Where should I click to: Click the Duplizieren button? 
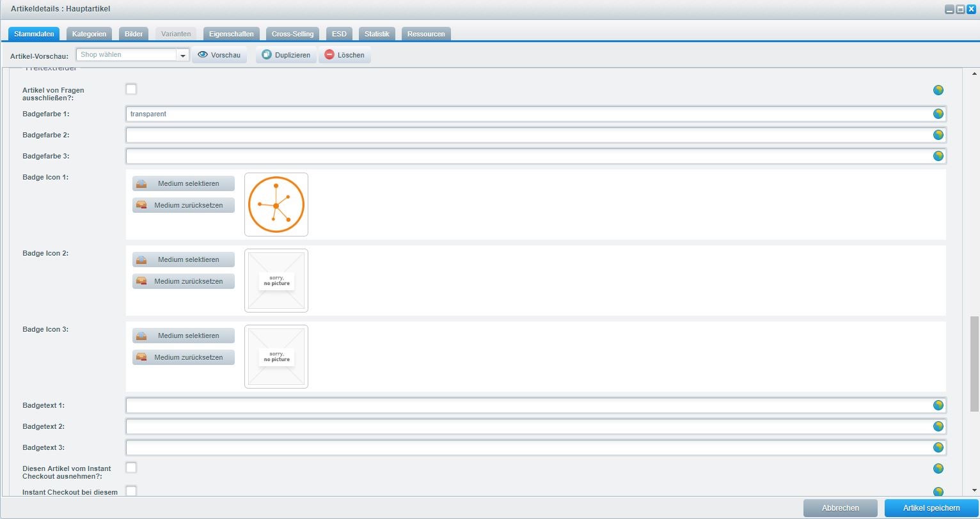tap(286, 55)
